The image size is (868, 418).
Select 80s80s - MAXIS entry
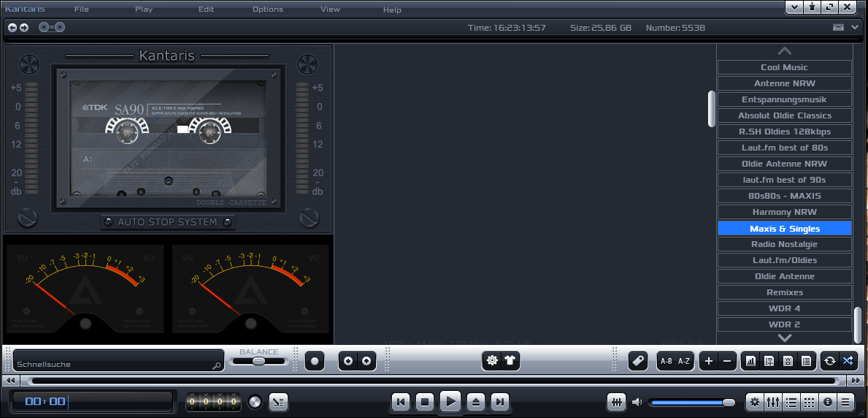pos(784,196)
